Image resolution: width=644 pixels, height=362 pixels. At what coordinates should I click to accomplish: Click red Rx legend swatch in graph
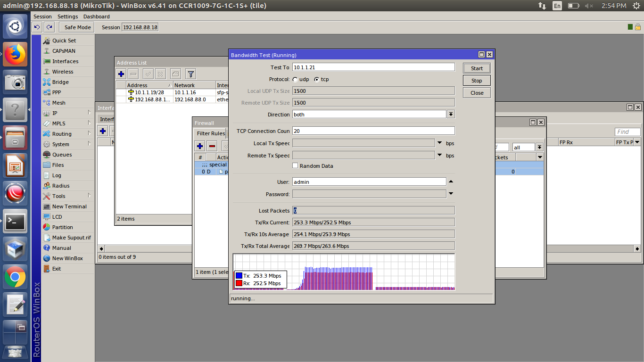click(x=239, y=283)
